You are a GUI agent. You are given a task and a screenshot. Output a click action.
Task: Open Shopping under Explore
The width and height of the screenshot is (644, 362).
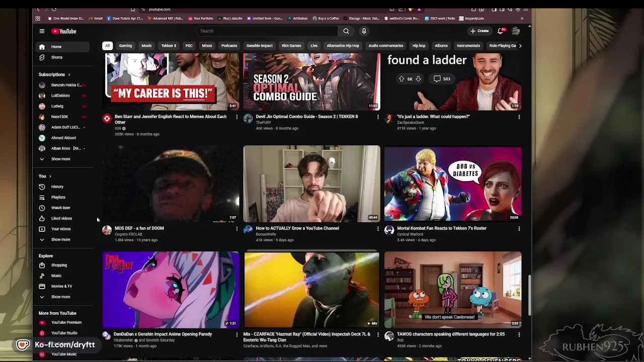tap(63, 265)
